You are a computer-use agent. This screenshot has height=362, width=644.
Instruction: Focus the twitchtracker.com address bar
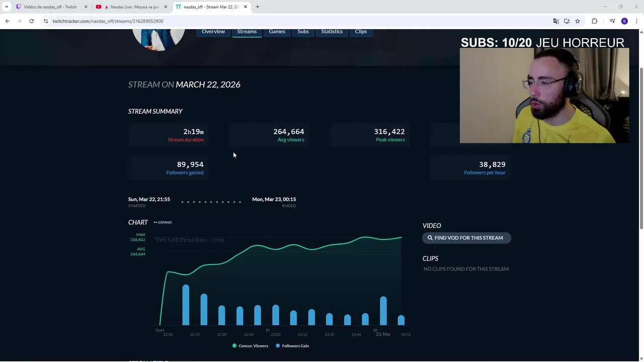click(297, 21)
